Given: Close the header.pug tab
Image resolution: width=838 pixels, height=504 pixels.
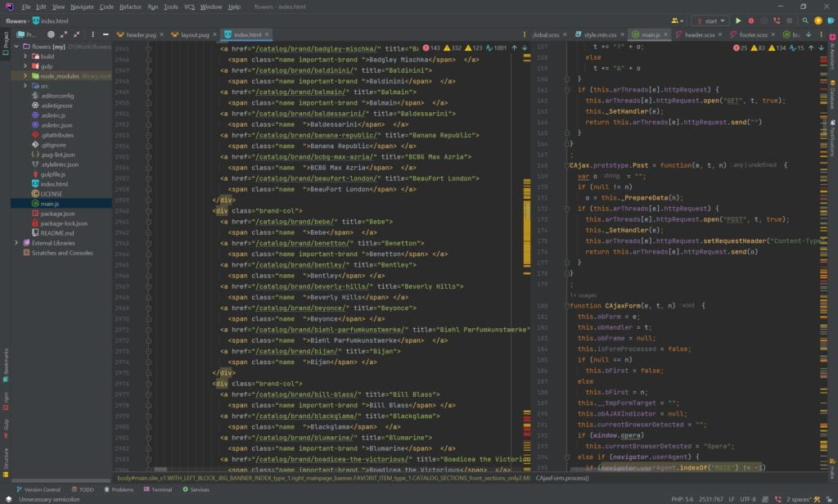Looking at the screenshot, I should [161, 34].
